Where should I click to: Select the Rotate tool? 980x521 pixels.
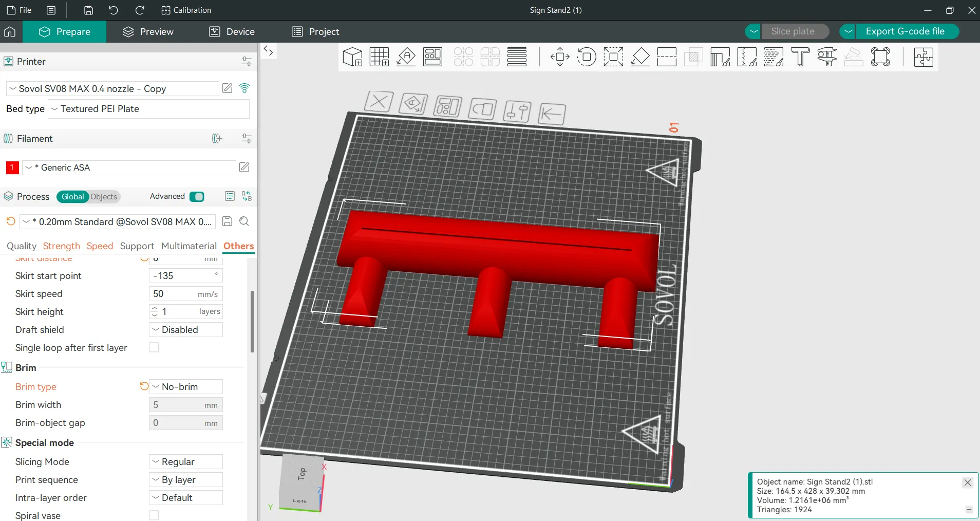tap(587, 57)
